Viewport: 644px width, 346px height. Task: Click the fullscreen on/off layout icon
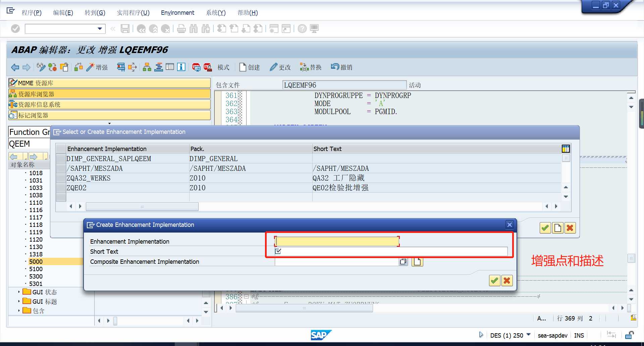[x=170, y=67]
